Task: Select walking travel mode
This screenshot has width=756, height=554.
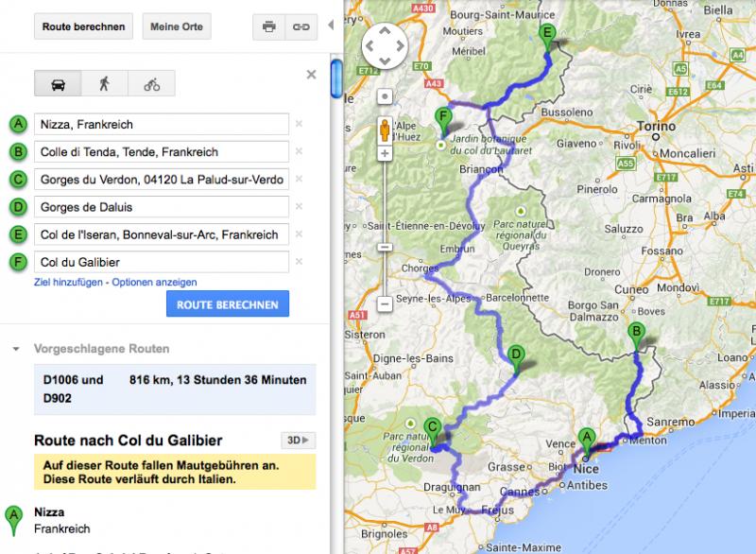Action: (104, 84)
